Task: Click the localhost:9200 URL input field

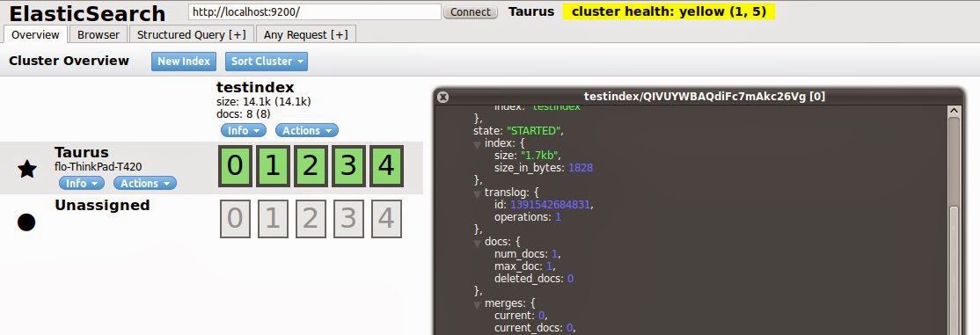Action: pyautogui.click(x=315, y=12)
